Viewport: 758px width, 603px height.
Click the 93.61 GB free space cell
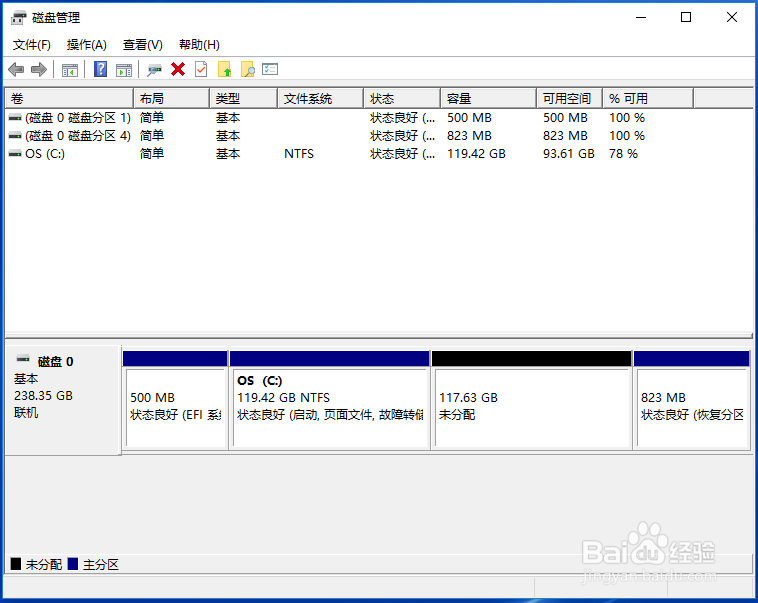click(x=568, y=154)
